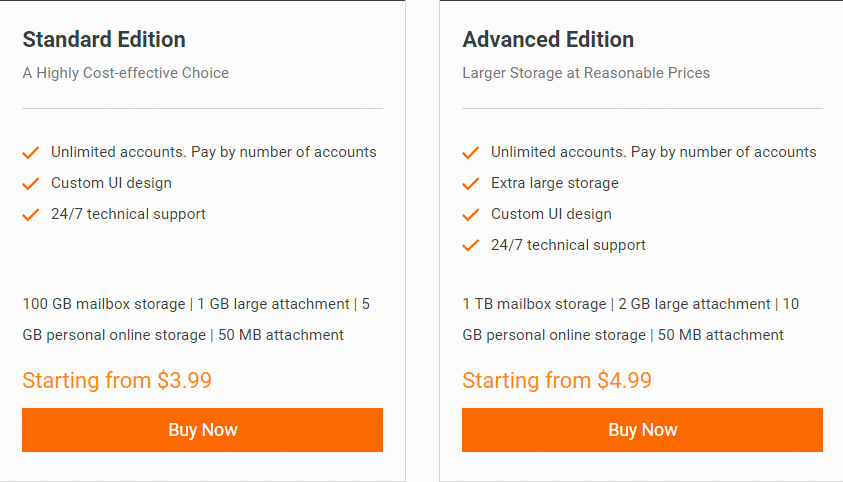Click checkmark beside Advanced Unlimited accounts
The width and height of the screenshot is (843, 482).
pos(471,153)
